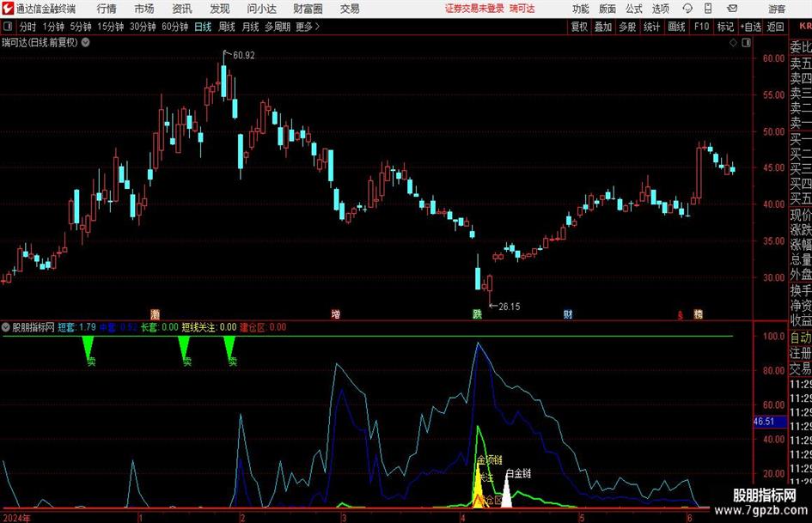This screenshot has width=812, height=523.
Task: Click the 瑞可达 stock name in the title bar
Action: (522, 9)
